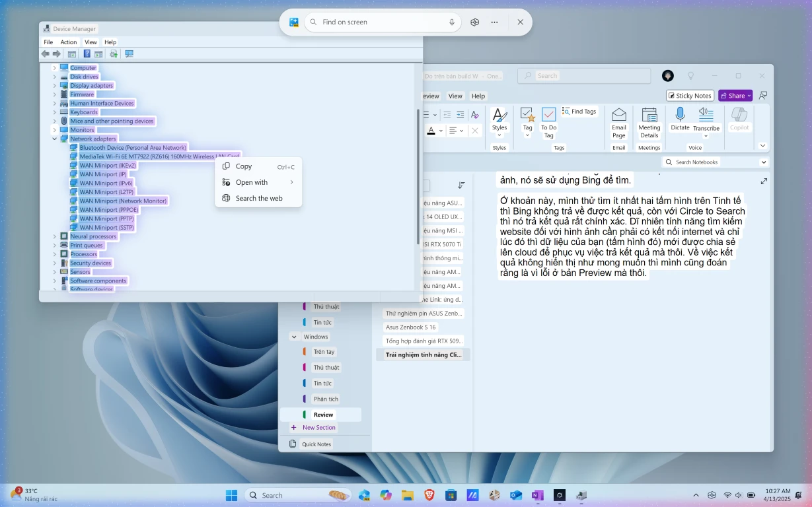Expand the Processors category

click(55, 254)
